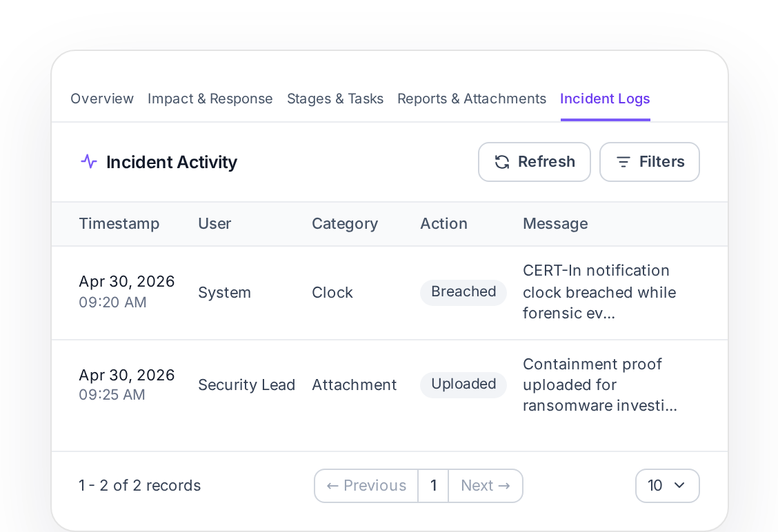
Task: Select the Incident Logs tab
Action: (x=605, y=99)
